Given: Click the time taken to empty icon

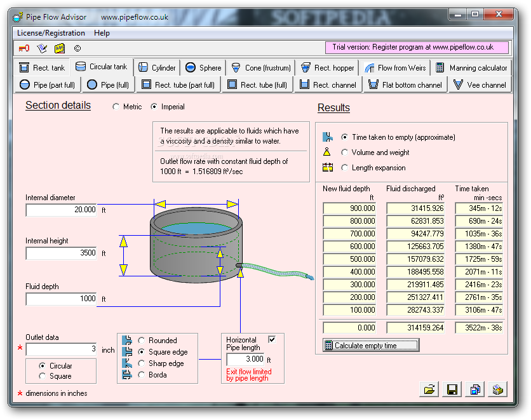Looking at the screenshot, I should coord(328,137).
